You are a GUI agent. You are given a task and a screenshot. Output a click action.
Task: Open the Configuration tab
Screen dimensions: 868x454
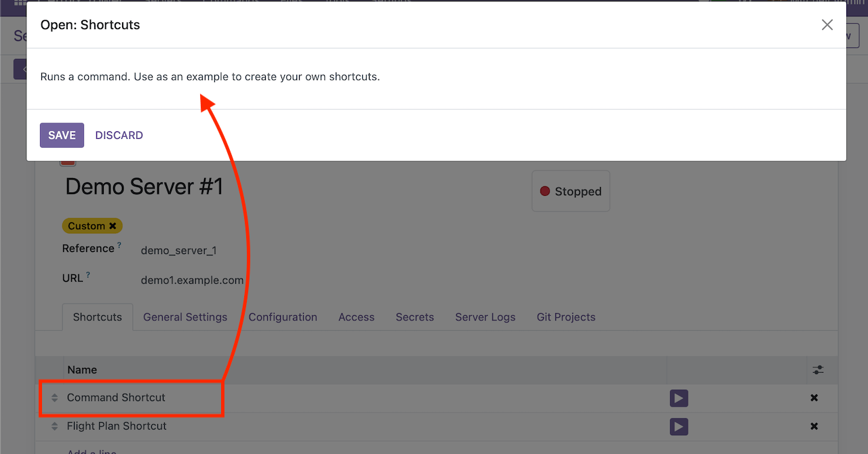pos(283,317)
